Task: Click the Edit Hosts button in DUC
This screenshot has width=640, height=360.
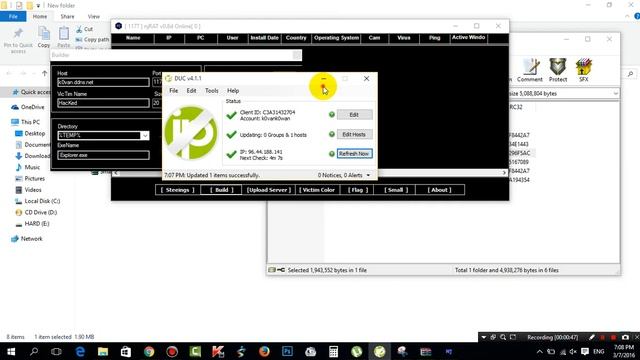Action: point(354,134)
